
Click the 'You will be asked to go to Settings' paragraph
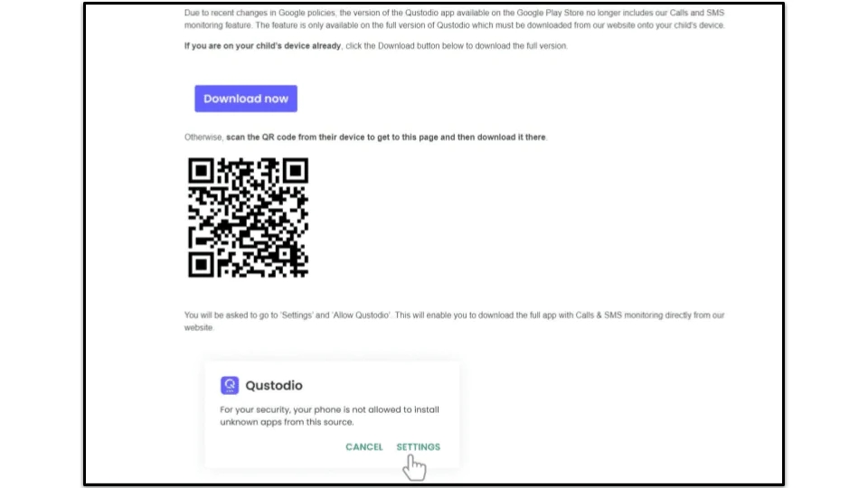tap(454, 321)
